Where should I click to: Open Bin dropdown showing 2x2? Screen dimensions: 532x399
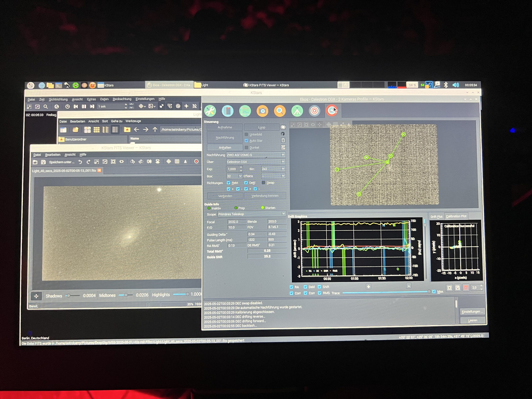click(273, 169)
